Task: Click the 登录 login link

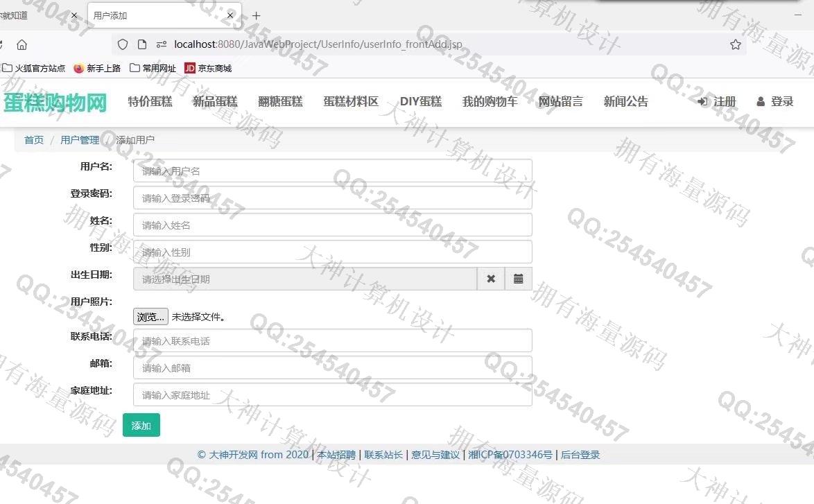Action: pos(774,102)
